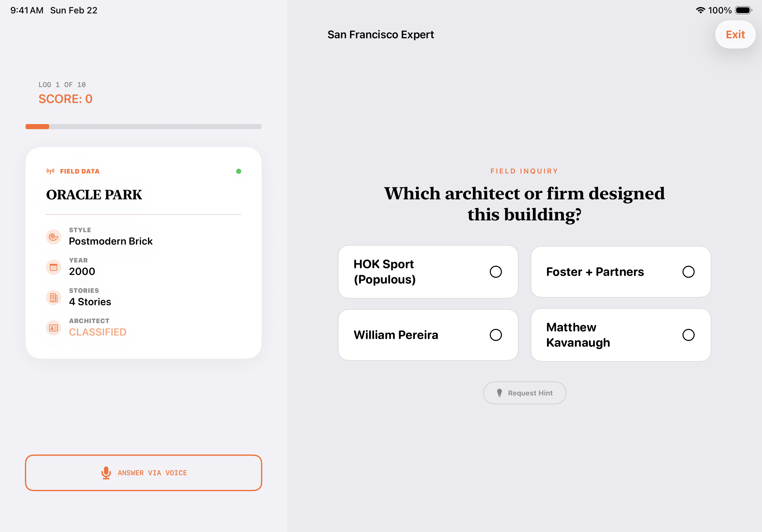Select the HOK Sport (Populous) radio button
This screenshot has height=532, width=762.
[x=496, y=272]
